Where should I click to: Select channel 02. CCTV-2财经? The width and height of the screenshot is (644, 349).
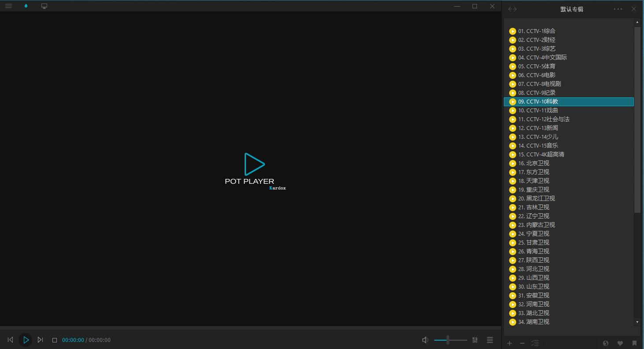point(569,40)
